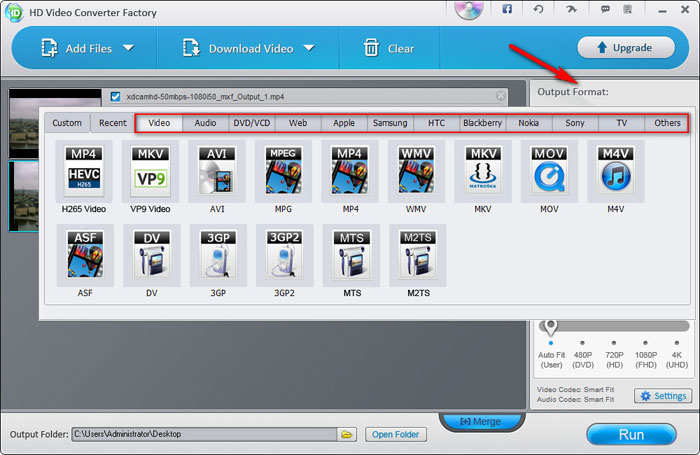Select the second video thumbnail

[24, 196]
